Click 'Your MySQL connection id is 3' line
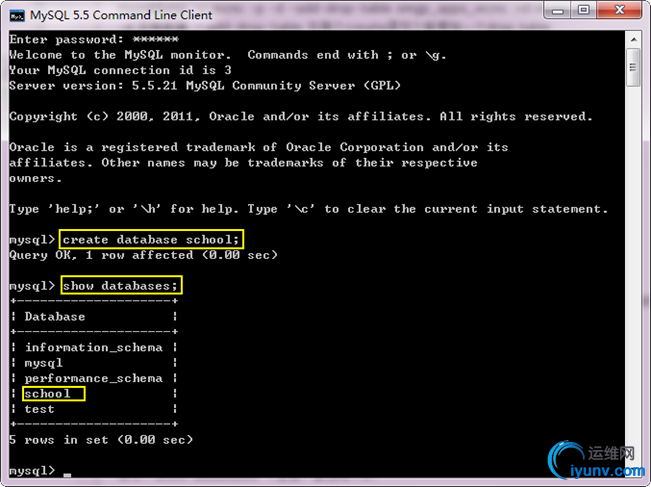This screenshot has height=487, width=651. [120, 70]
